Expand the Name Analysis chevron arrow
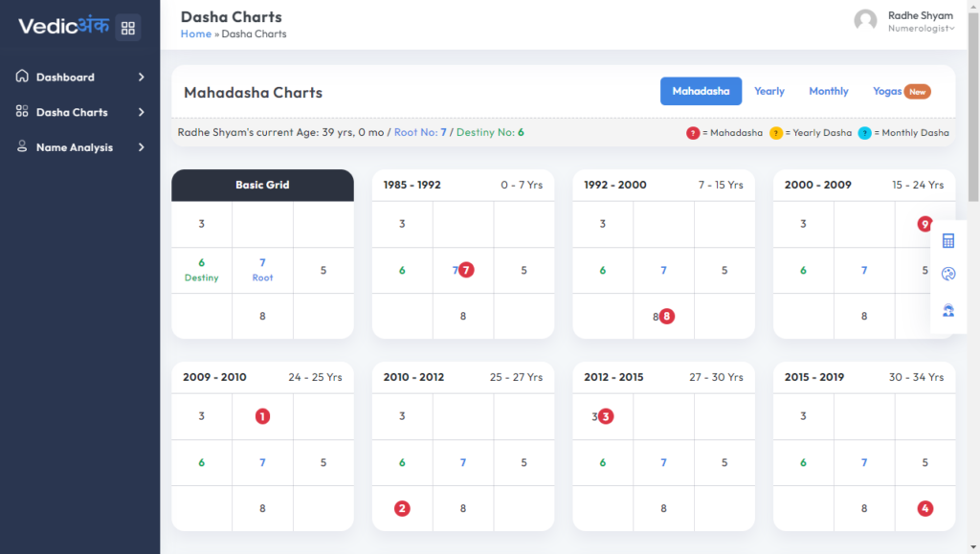This screenshot has height=554, width=980. [x=141, y=147]
